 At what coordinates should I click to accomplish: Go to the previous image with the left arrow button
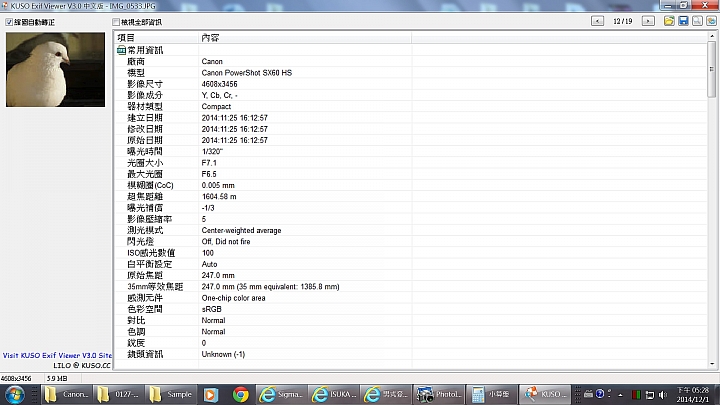tap(597, 21)
